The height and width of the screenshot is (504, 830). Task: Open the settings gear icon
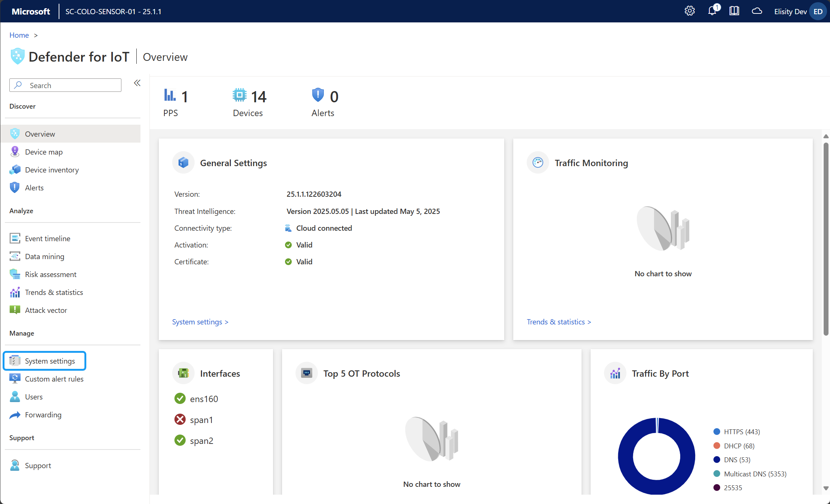690,11
